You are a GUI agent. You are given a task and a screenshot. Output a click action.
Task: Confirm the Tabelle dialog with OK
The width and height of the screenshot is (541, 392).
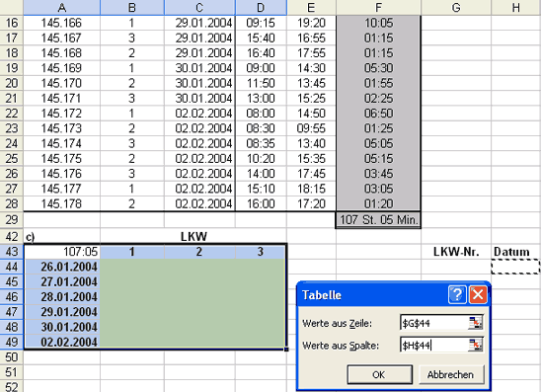click(x=379, y=374)
